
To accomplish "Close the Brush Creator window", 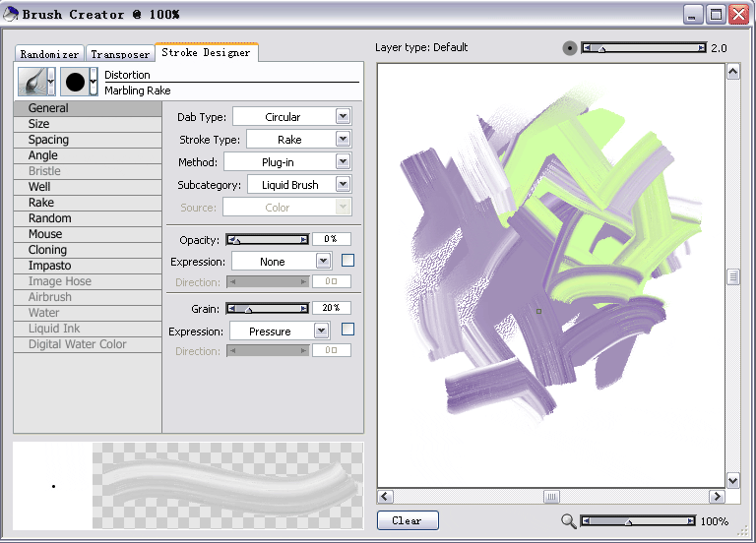I will pos(738,15).
